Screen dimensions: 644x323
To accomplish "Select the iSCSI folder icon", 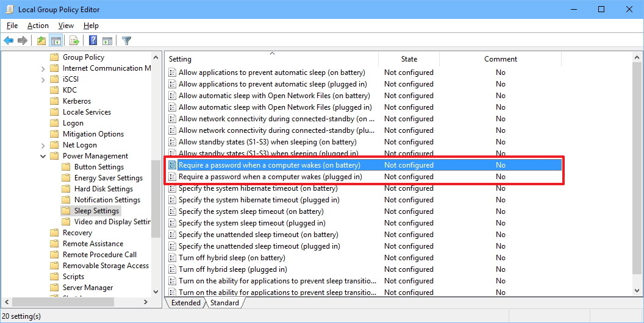I will [54, 79].
